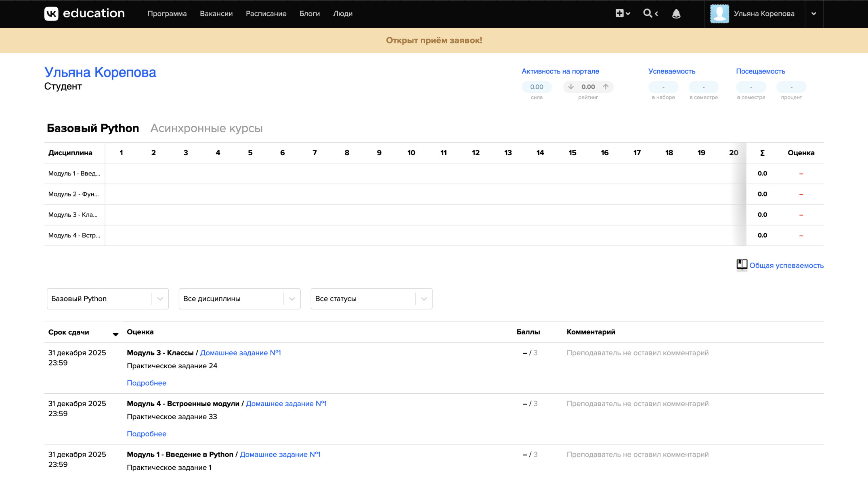Open search with the magnifier icon
Image resolution: width=868 pixels, height=480 pixels.
click(x=648, y=13)
